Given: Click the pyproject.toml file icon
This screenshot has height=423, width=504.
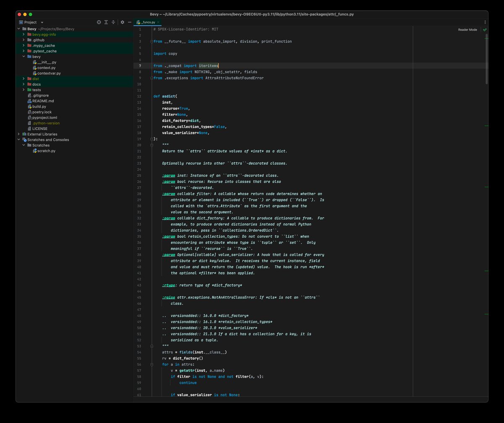Looking at the screenshot, I should coord(29,118).
